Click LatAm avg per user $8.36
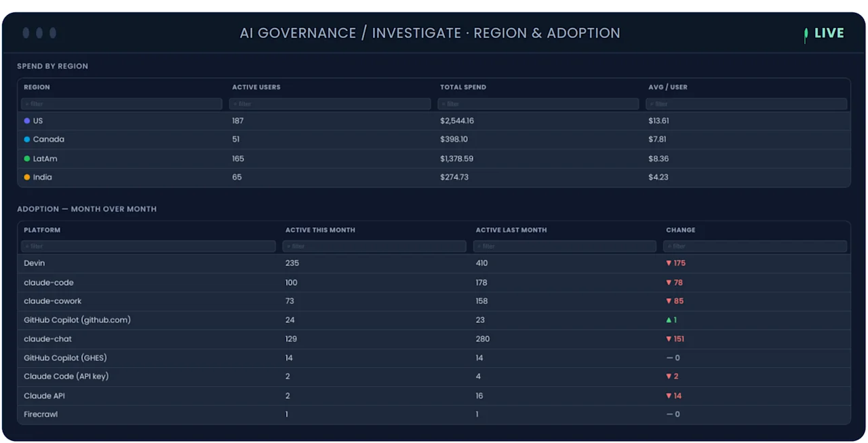Image resolution: width=868 pixels, height=443 pixels. click(658, 159)
